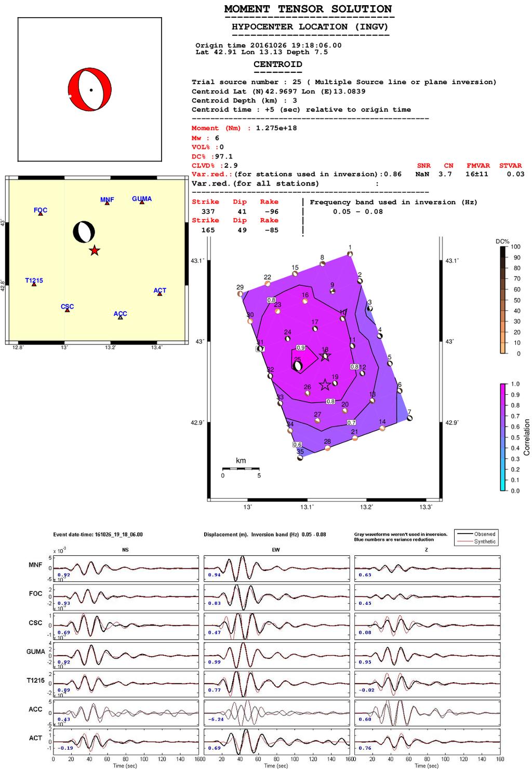Click the 'EW' column header above waveforms
The height and width of the screenshot is (771, 532).
(276, 549)
